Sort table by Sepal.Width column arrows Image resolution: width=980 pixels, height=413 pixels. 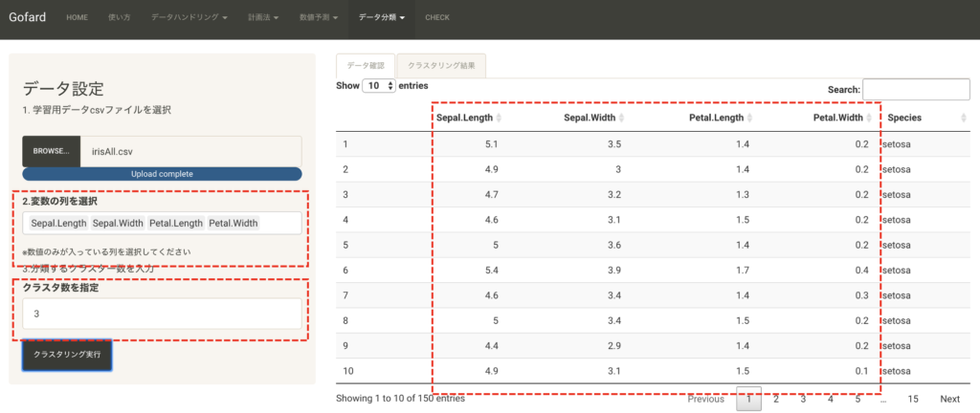click(622, 118)
